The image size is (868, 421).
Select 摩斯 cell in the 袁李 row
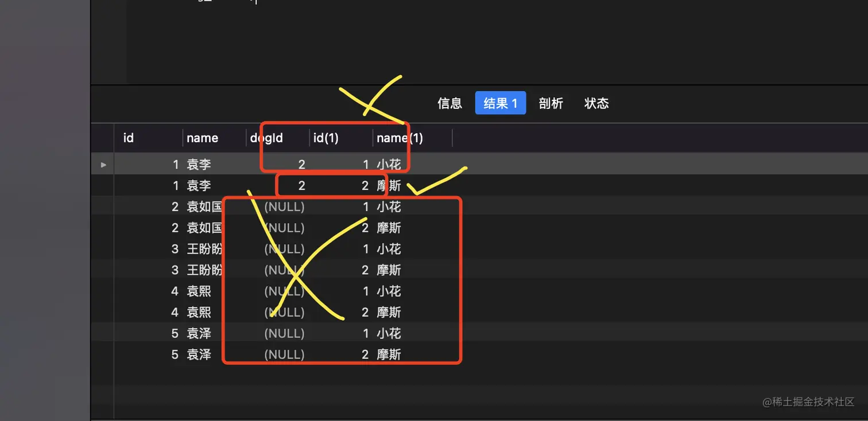pyautogui.click(x=389, y=186)
